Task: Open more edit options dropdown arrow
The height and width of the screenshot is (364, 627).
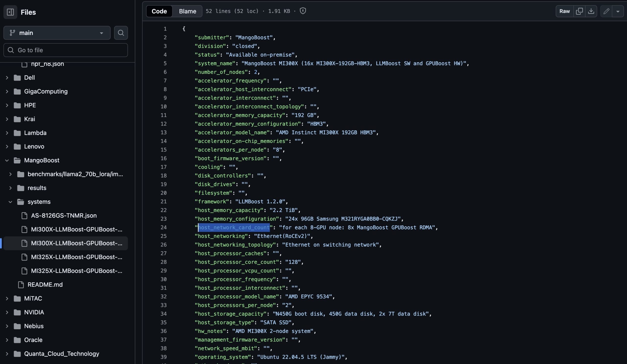Action: click(618, 11)
